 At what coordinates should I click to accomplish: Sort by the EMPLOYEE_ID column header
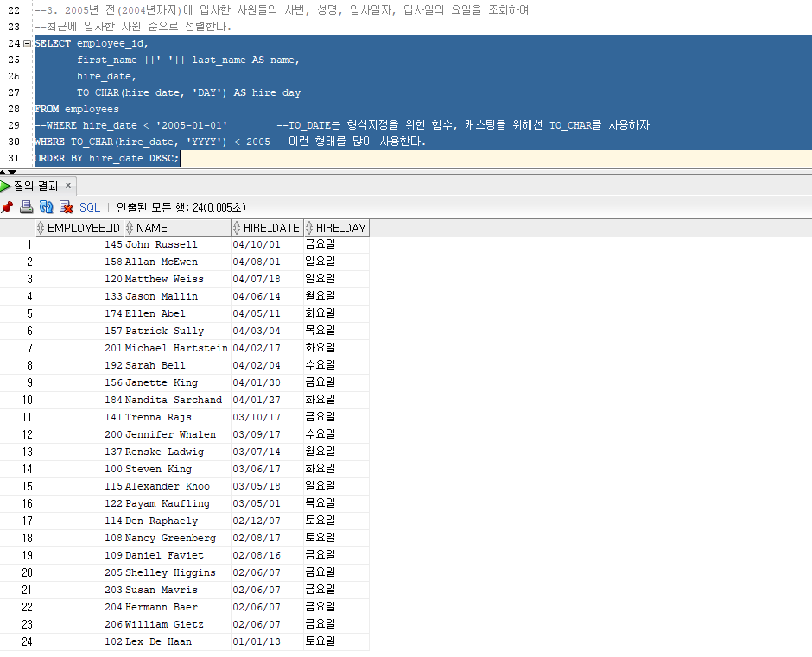tap(79, 228)
